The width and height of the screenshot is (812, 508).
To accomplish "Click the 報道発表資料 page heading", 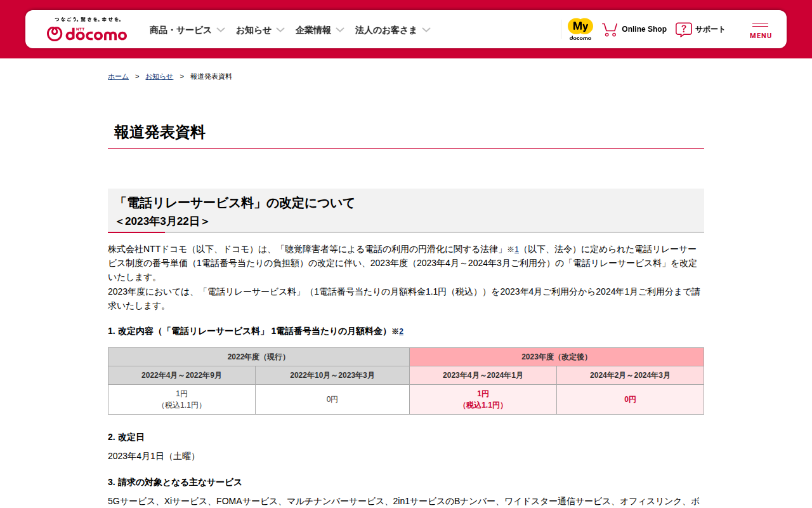I will pyautogui.click(x=160, y=132).
